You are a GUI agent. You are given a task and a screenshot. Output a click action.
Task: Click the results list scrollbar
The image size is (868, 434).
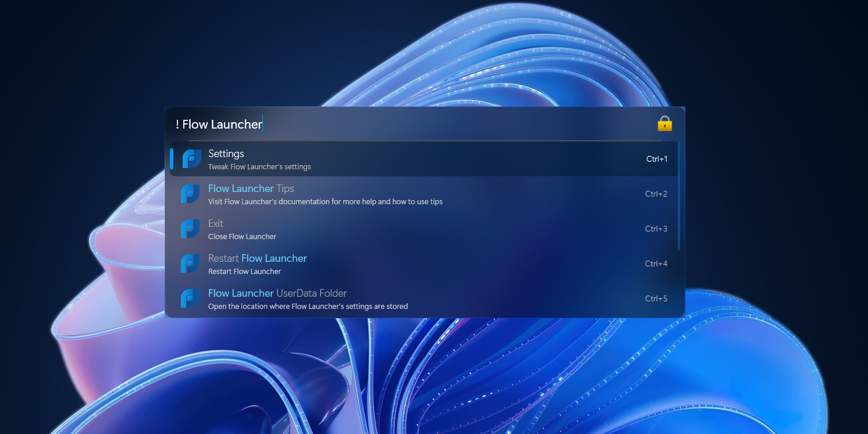(x=678, y=196)
